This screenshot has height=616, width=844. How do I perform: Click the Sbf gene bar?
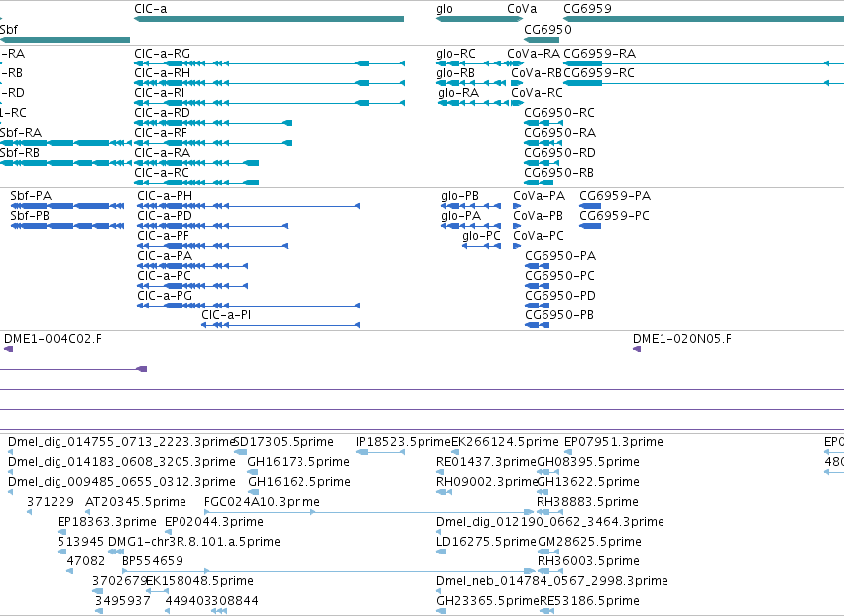click(x=64, y=40)
